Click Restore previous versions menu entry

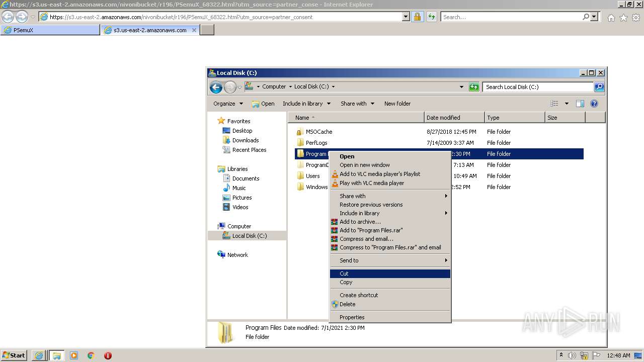tap(390, 205)
